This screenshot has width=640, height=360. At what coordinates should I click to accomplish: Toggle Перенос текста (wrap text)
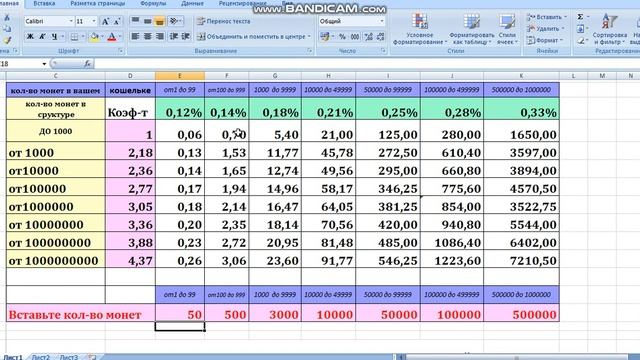pos(224,21)
